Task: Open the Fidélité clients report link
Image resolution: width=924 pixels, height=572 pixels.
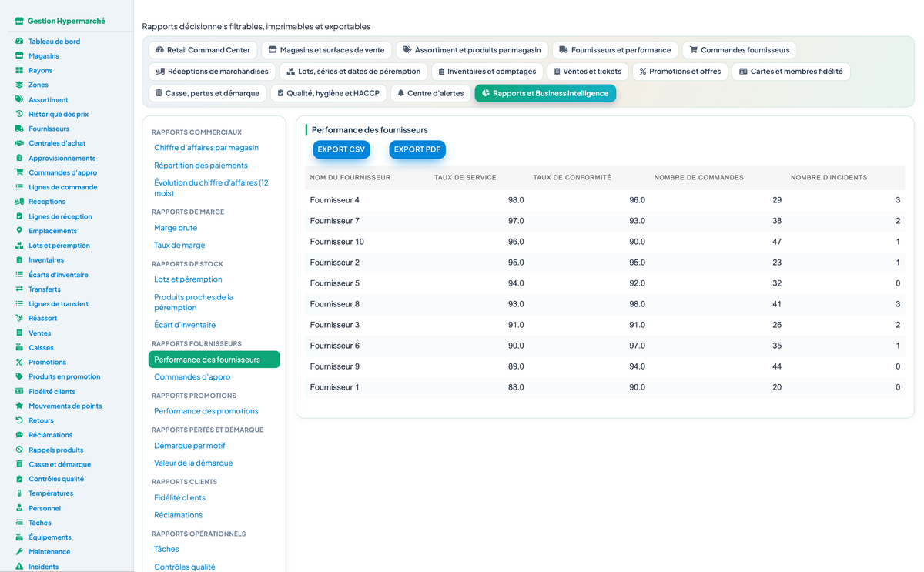Action: click(x=179, y=498)
